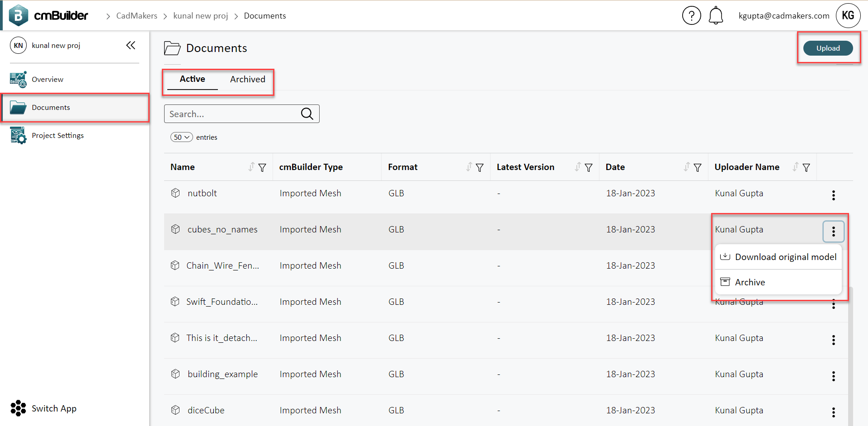Click the diceCube file name

click(206, 410)
